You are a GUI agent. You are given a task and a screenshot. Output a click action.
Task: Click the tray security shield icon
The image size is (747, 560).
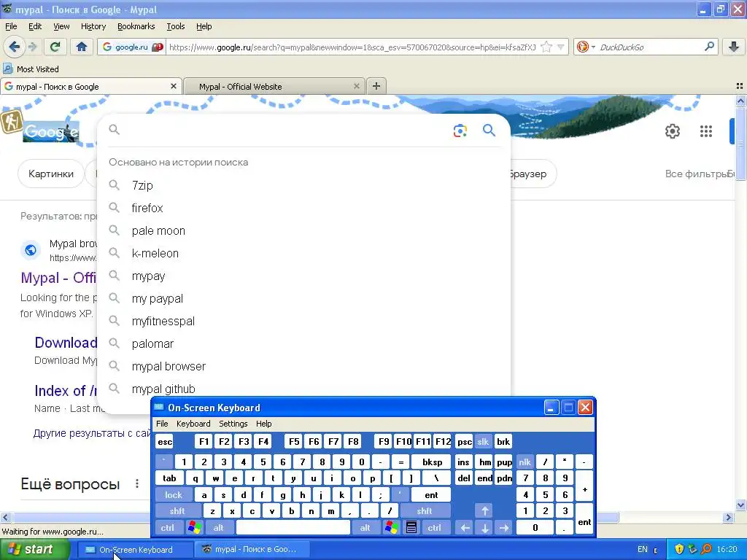click(679, 550)
